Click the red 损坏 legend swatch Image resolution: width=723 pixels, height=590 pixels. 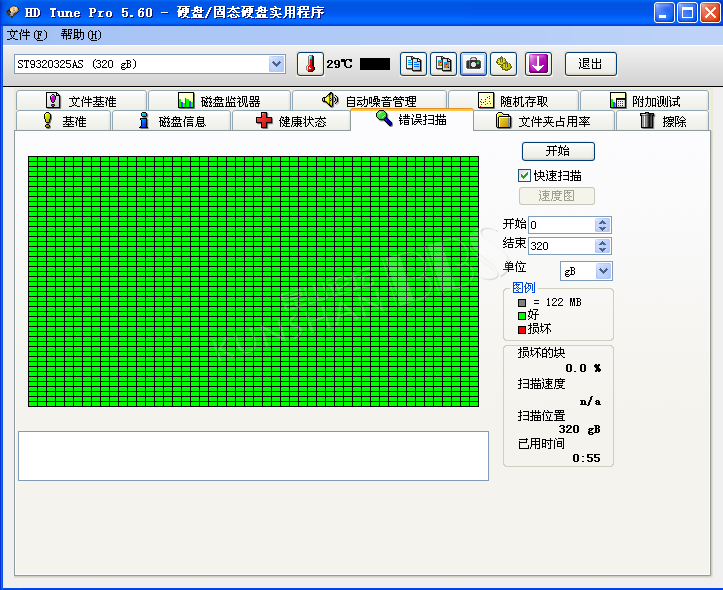tap(522, 330)
